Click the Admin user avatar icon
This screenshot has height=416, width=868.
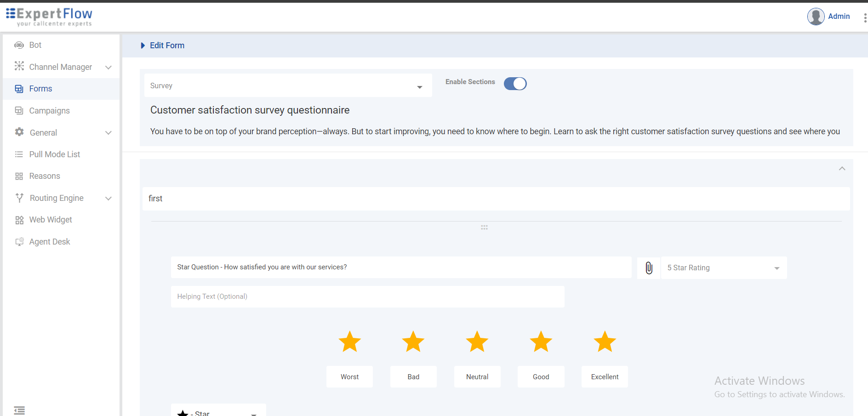tap(816, 17)
